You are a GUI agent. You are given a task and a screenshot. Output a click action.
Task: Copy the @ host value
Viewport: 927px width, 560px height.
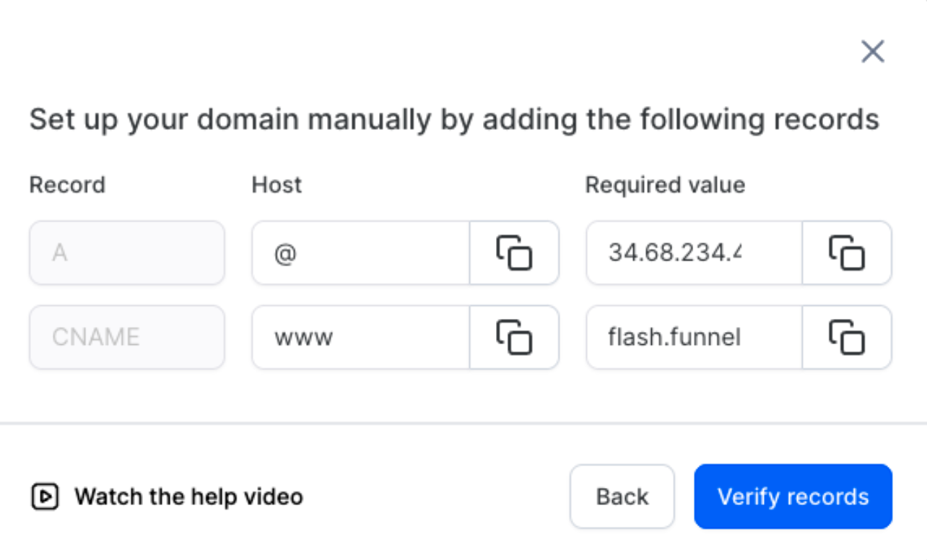click(x=514, y=253)
